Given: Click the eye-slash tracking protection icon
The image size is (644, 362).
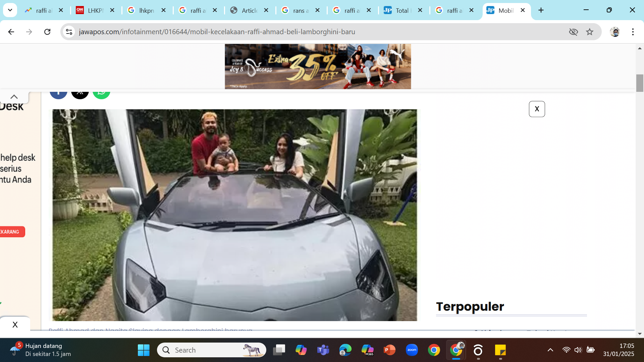Looking at the screenshot, I should tap(574, 32).
